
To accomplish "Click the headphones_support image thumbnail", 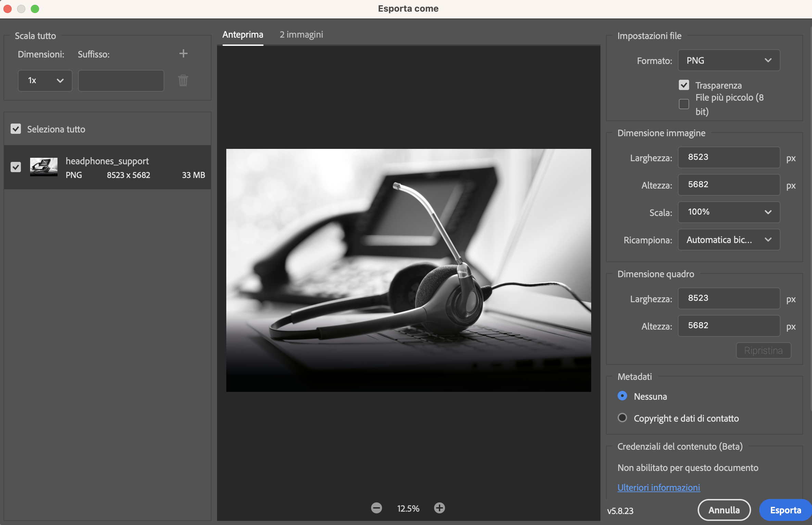I will (44, 167).
